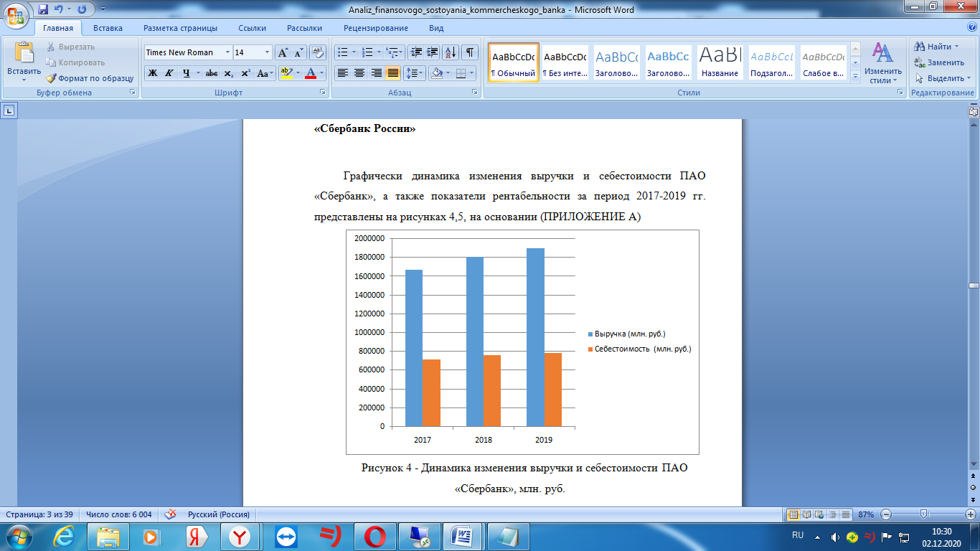This screenshot has height=551, width=980.
Task: Toggle bold Ж formatting
Action: [152, 73]
